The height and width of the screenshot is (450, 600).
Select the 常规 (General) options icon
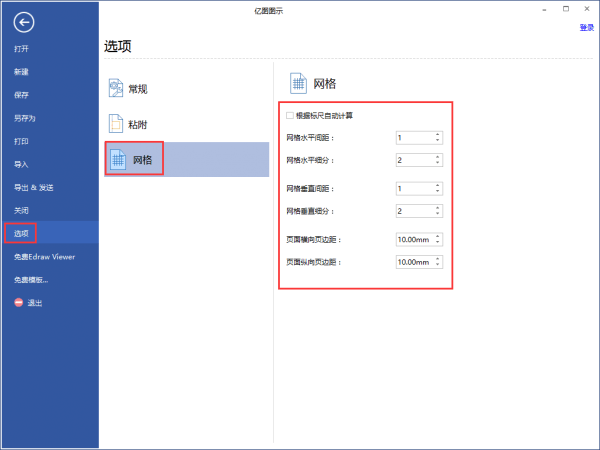point(116,88)
